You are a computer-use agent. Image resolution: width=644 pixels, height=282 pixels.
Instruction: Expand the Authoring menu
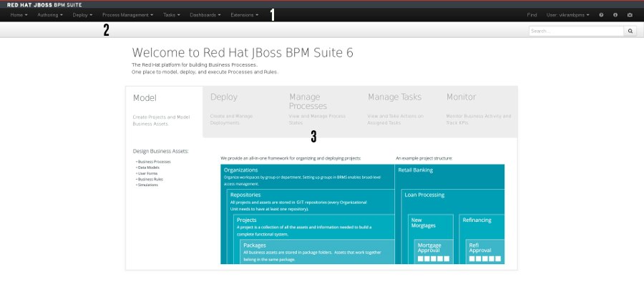tap(50, 15)
